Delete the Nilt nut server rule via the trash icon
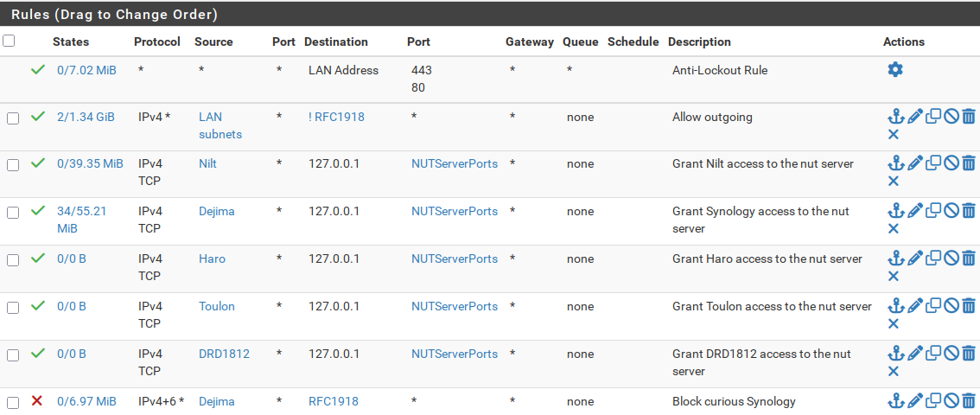 click(968, 163)
